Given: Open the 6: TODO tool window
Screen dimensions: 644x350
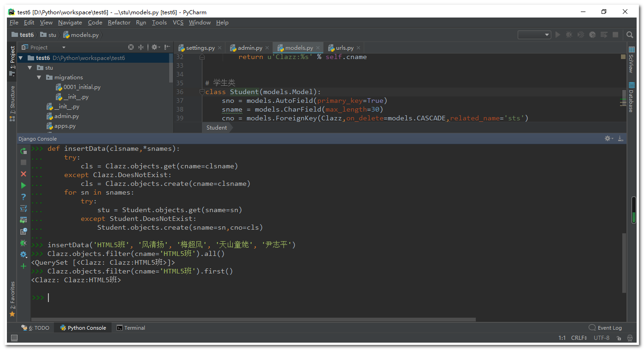Looking at the screenshot, I should click(x=35, y=328).
